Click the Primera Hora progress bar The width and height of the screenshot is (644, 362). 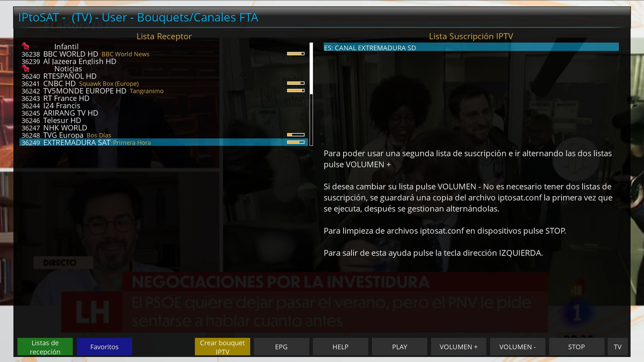296,142
